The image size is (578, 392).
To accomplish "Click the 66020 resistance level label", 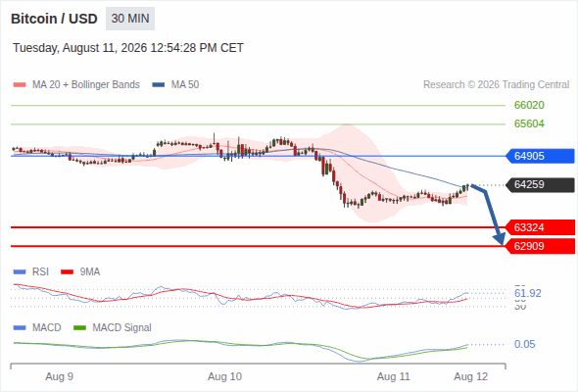I will 529,106.
